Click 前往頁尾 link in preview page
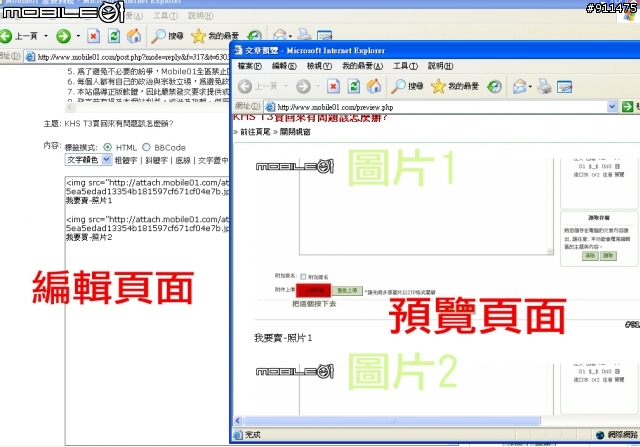Screen dimensions: 640x447 pos(255,132)
